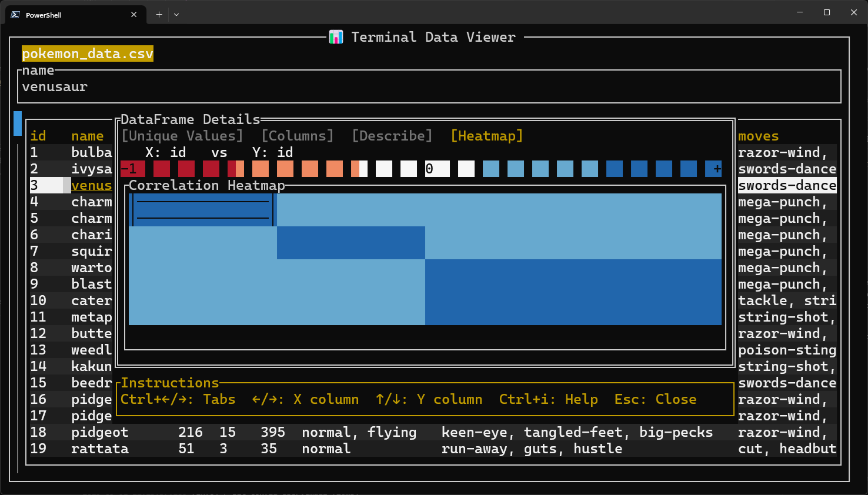Click the + legend dark blue swatch
This screenshot has width=868, height=495.
coord(713,169)
